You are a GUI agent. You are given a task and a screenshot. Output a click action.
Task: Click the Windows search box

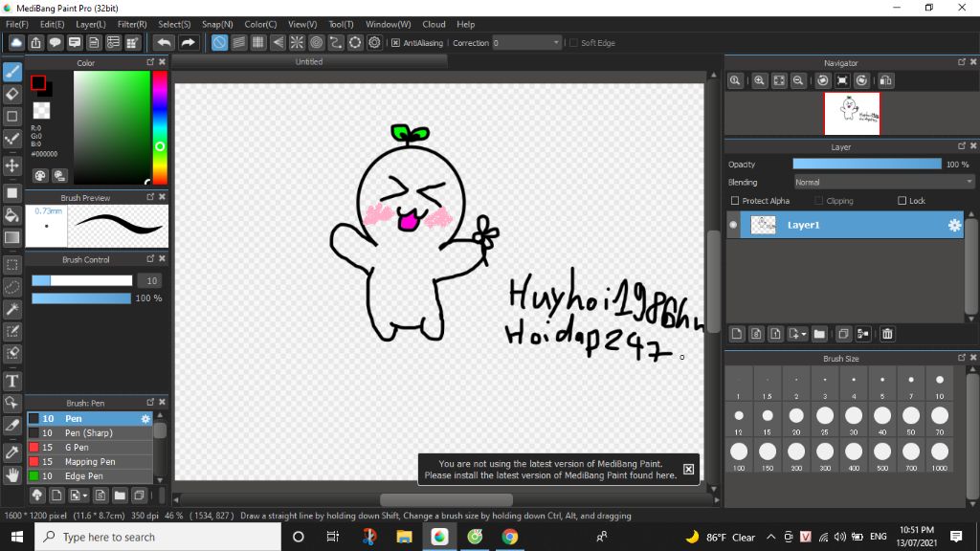tap(158, 537)
